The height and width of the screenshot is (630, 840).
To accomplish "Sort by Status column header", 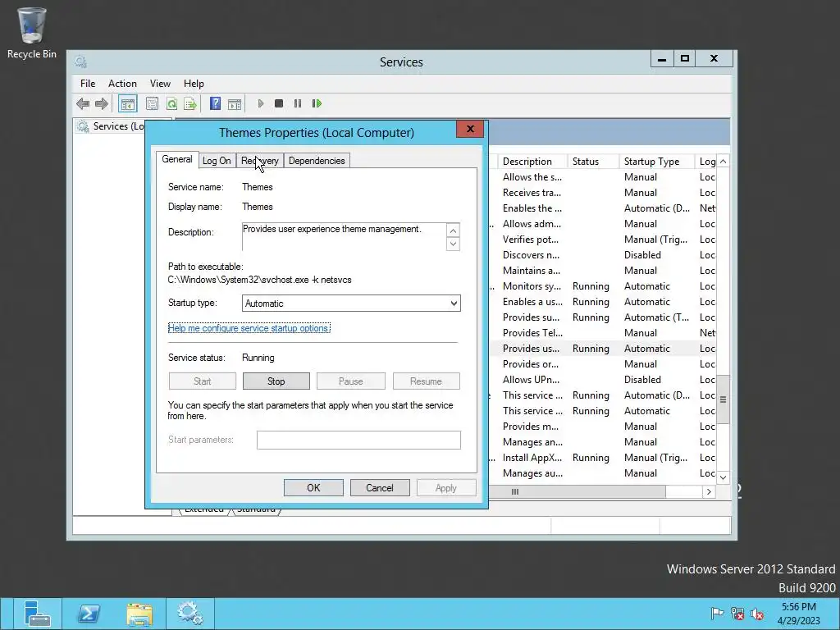I will pos(593,162).
